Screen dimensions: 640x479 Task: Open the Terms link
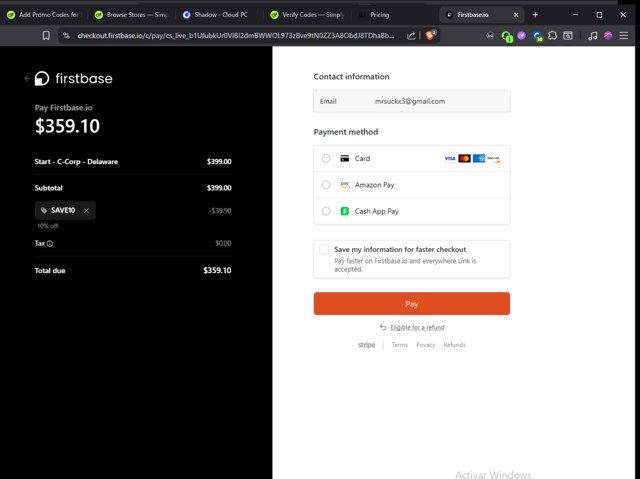[x=400, y=345]
